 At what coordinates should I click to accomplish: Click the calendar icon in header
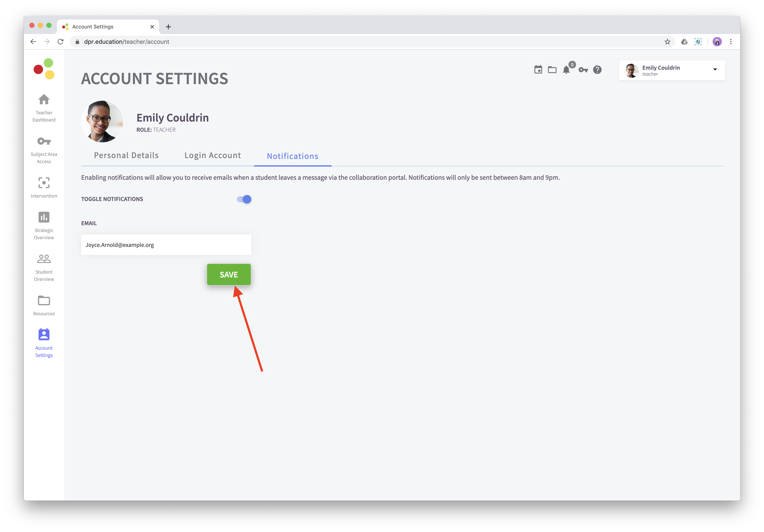tap(538, 70)
